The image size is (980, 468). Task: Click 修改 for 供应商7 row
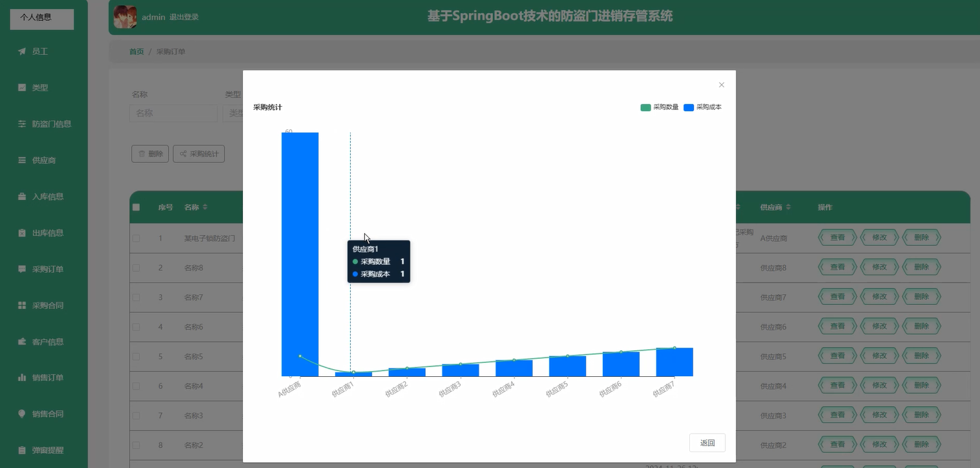click(879, 297)
